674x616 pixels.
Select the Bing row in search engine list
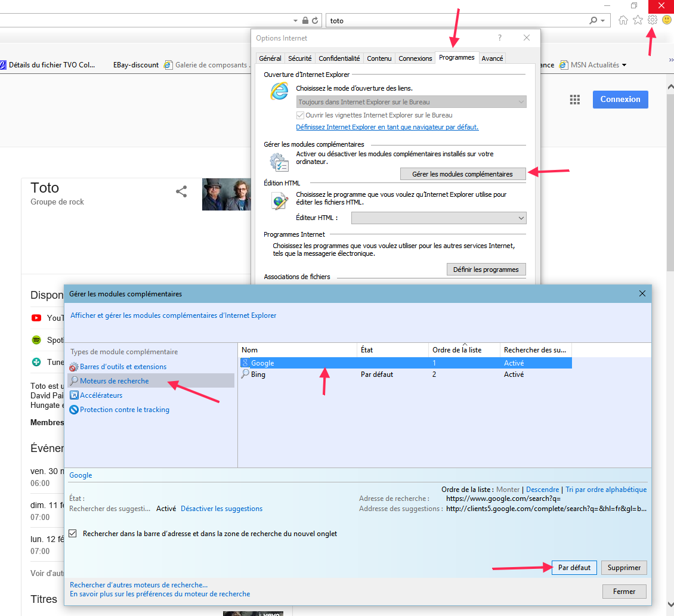point(406,374)
